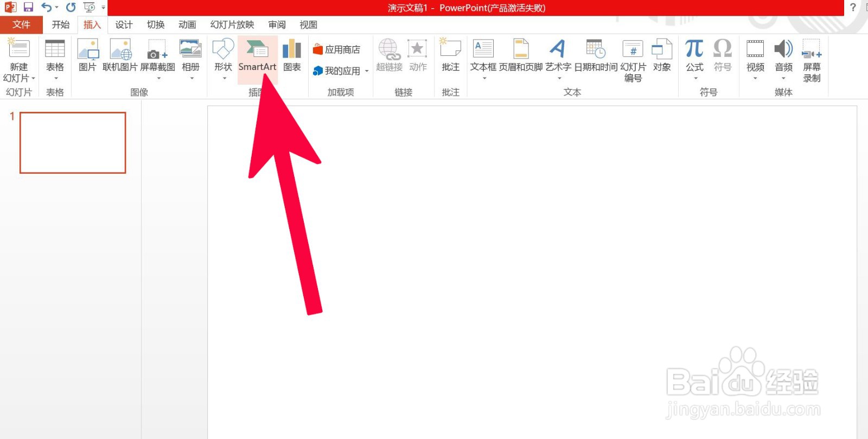Expand the Shapes (形状) dropdown arrow
Image resolution: width=868 pixels, height=439 pixels.
pos(225,78)
